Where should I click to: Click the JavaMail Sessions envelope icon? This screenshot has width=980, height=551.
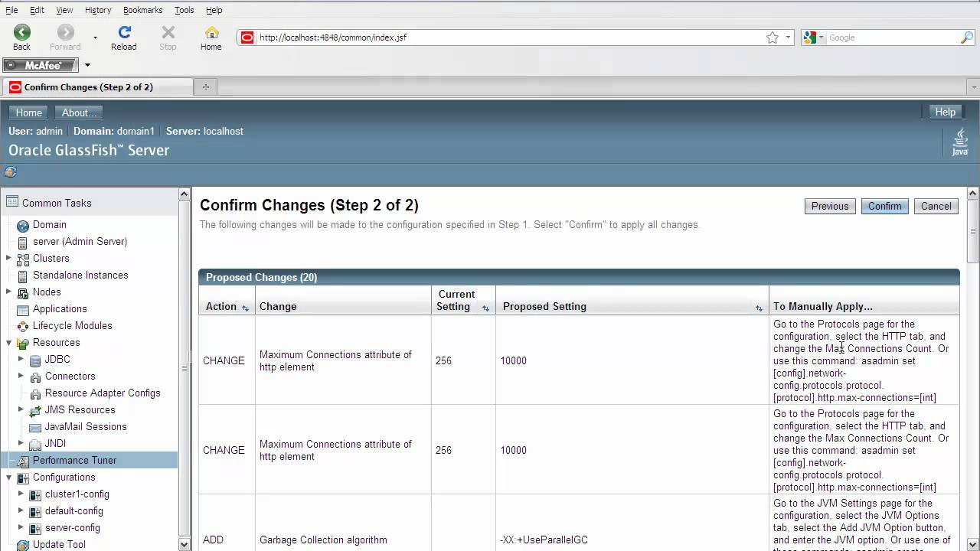click(35, 427)
